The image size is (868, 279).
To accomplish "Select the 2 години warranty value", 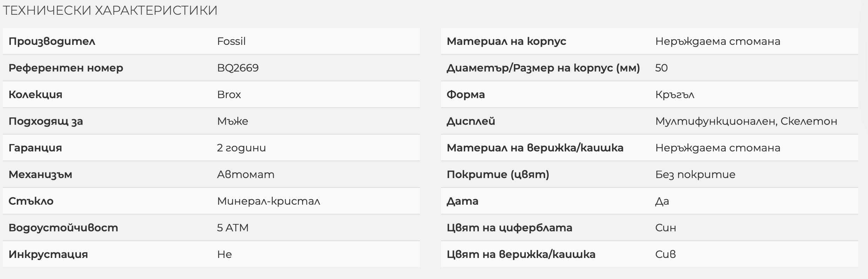I will point(241,148).
